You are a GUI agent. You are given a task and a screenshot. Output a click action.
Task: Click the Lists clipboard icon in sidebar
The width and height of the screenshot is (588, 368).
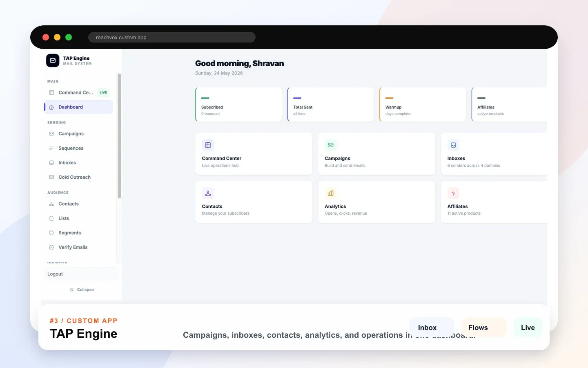tap(51, 218)
